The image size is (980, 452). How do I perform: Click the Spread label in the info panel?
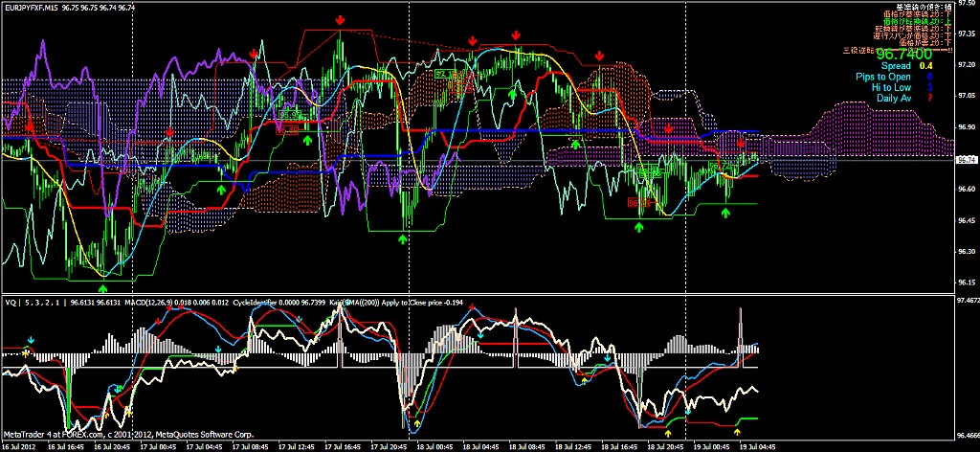[x=896, y=66]
